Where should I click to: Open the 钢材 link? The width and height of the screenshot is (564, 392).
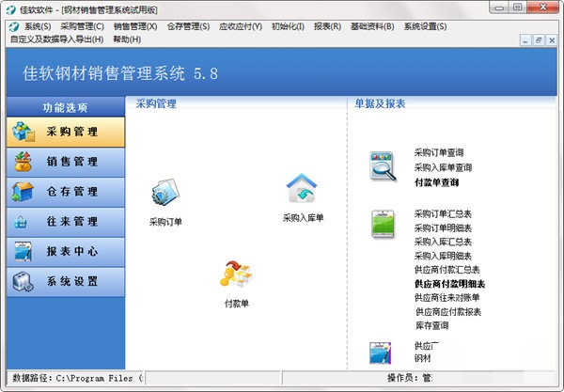pyautogui.click(x=423, y=358)
